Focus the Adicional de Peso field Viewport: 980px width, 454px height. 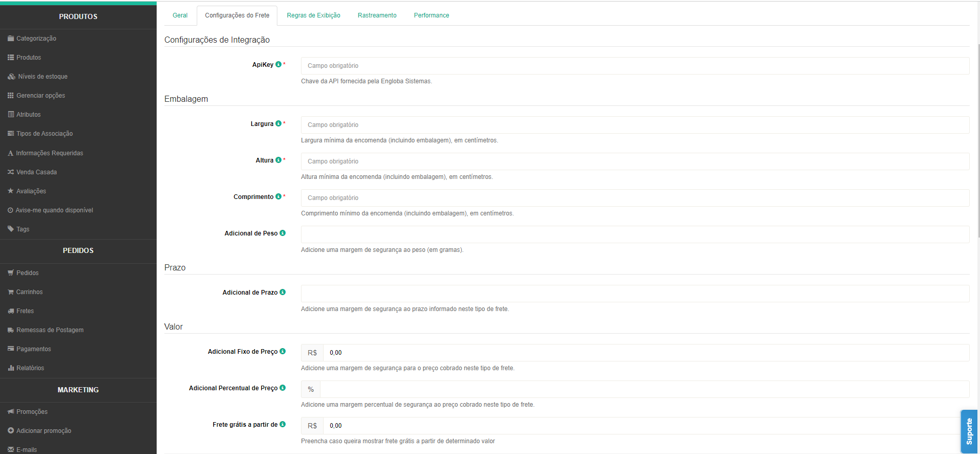coord(635,234)
